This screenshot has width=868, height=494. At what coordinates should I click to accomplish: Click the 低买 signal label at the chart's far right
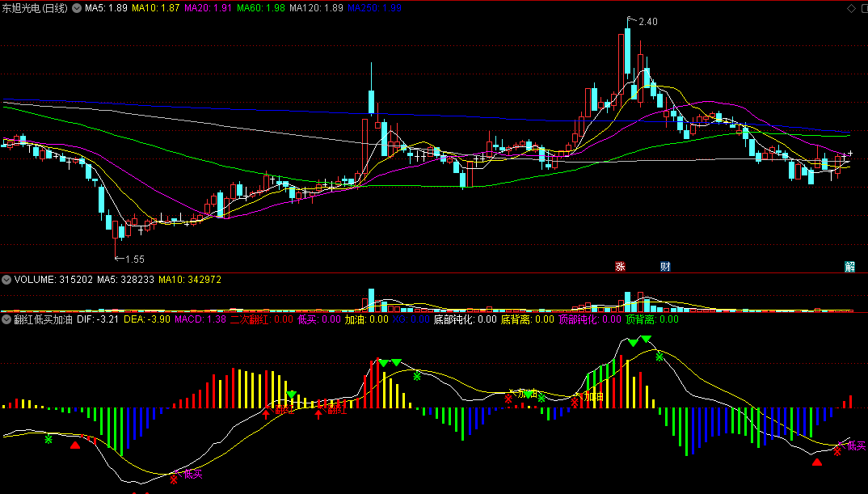click(x=857, y=445)
